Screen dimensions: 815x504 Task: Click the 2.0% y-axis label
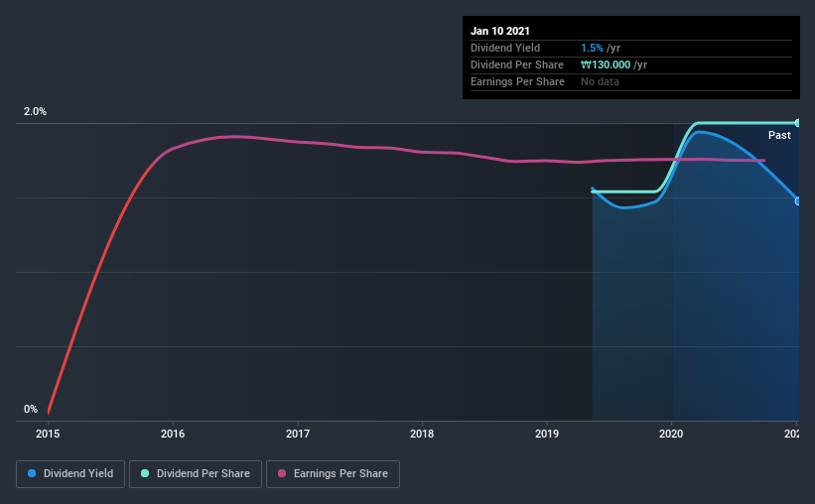[x=35, y=112]
